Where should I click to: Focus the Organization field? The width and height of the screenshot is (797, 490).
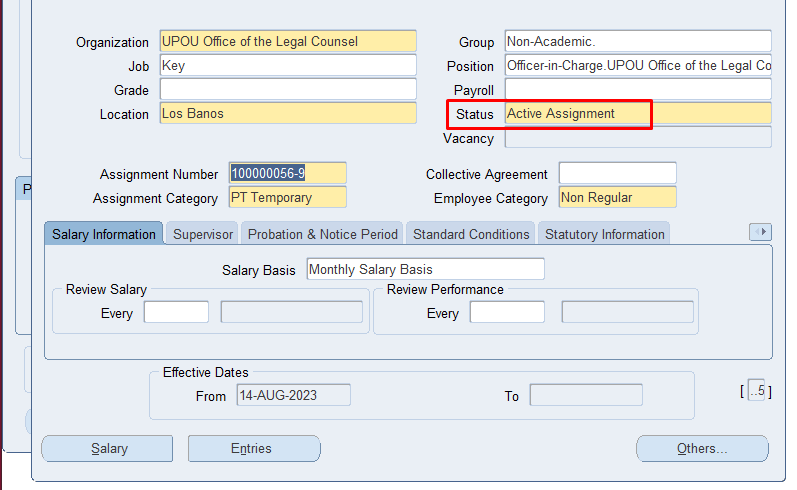287,42
